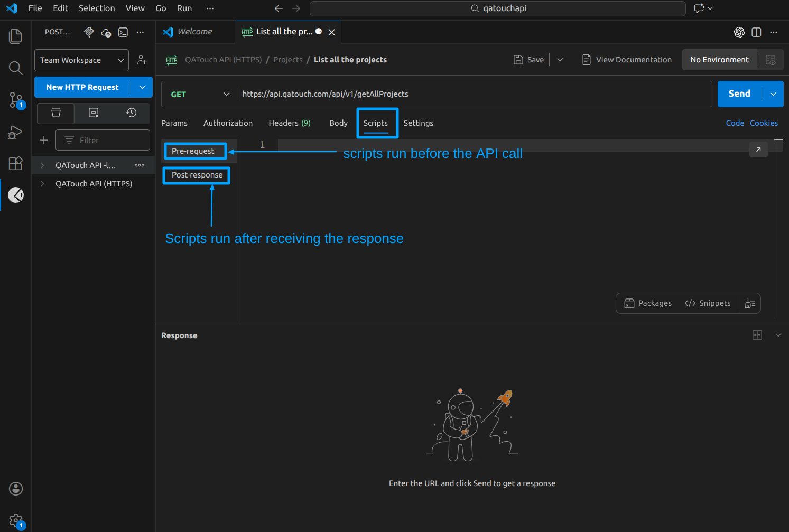Open the Extensions view icon
The width and height of the screenshot is (789, 532).
point(15,163)
